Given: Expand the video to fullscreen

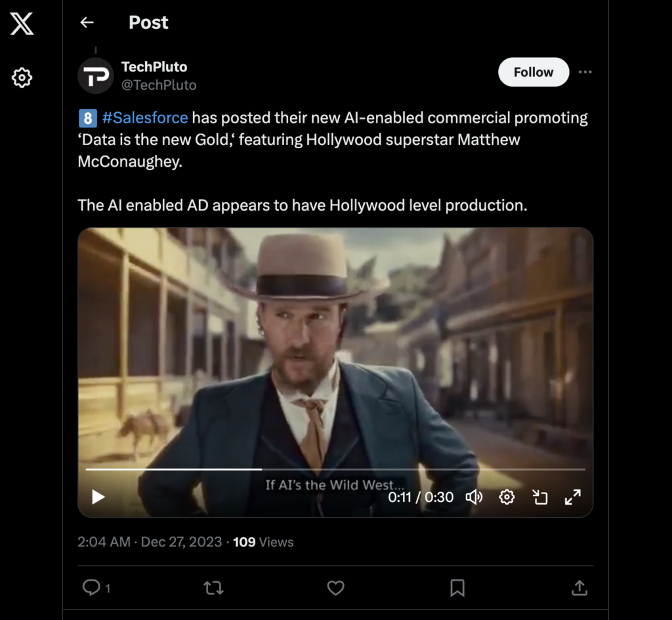Looking at the screenshot, I should click(x=573, y=497).
